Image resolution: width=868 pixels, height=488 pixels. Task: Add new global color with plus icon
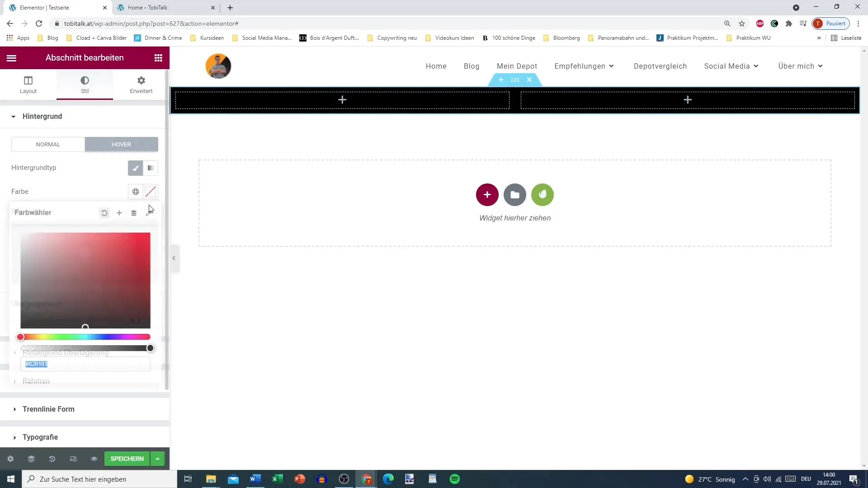click(x=119, y=213)
